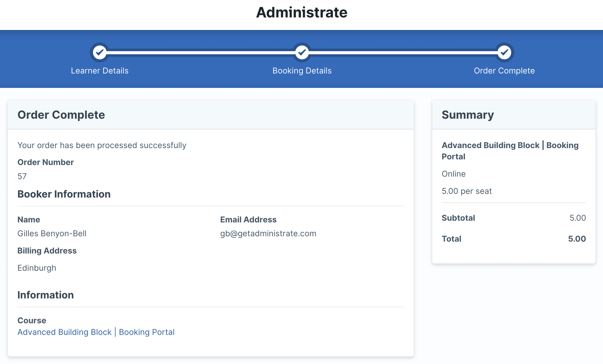Click the order number value 57
This screenshot has height=364, width=603.
[22, 176]
